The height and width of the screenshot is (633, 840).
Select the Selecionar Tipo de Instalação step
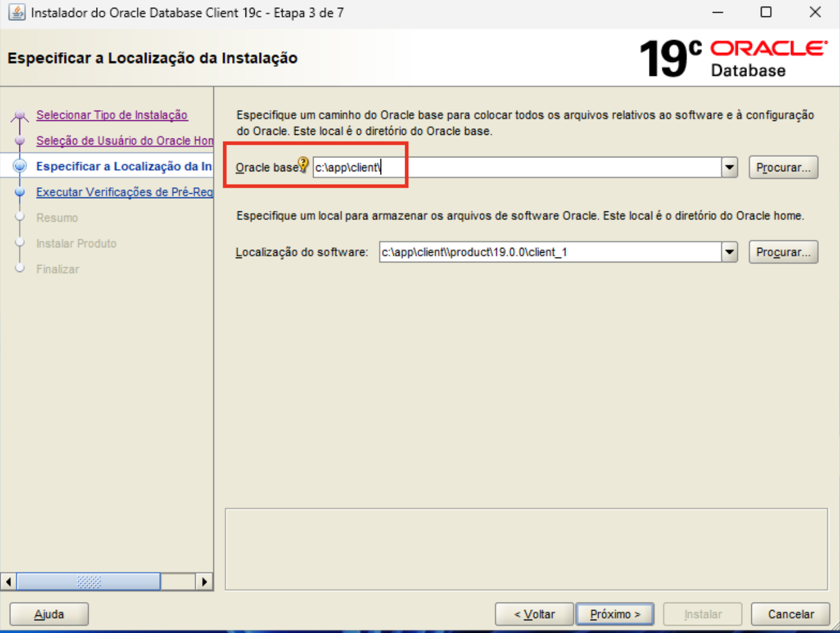(112, 115)
